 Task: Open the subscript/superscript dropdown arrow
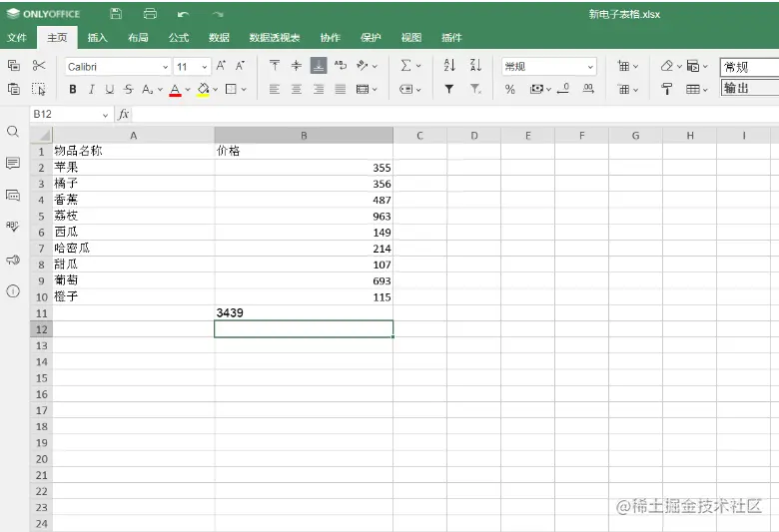[x=160, y=90]
